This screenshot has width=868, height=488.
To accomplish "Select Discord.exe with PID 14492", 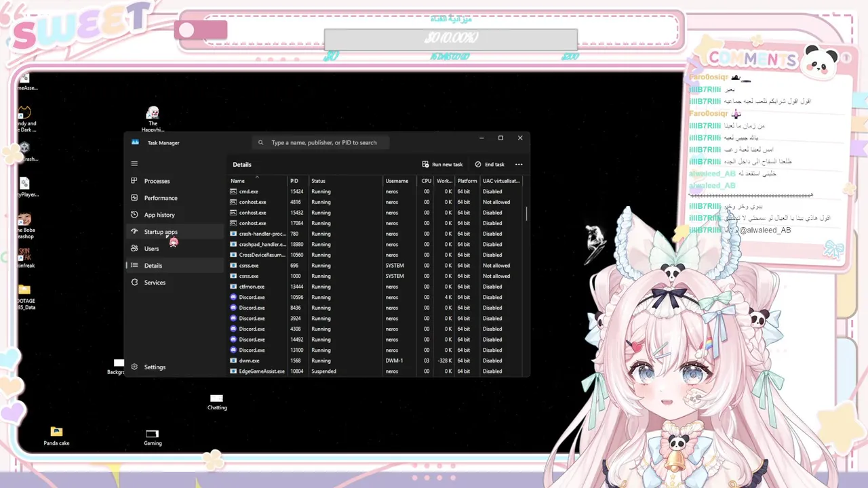I will tap(376, 340).
